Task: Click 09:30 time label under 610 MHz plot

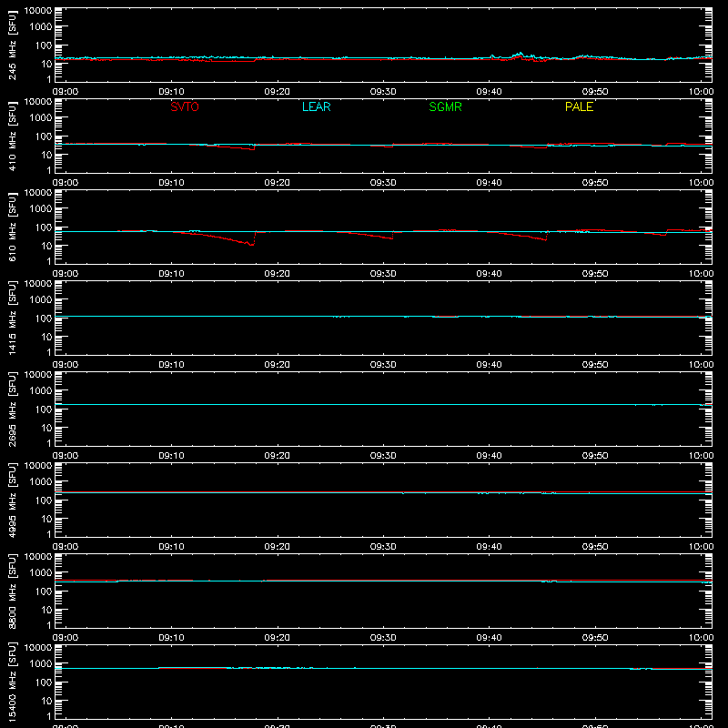Action: pyautogui.click(x=383, y=274)
